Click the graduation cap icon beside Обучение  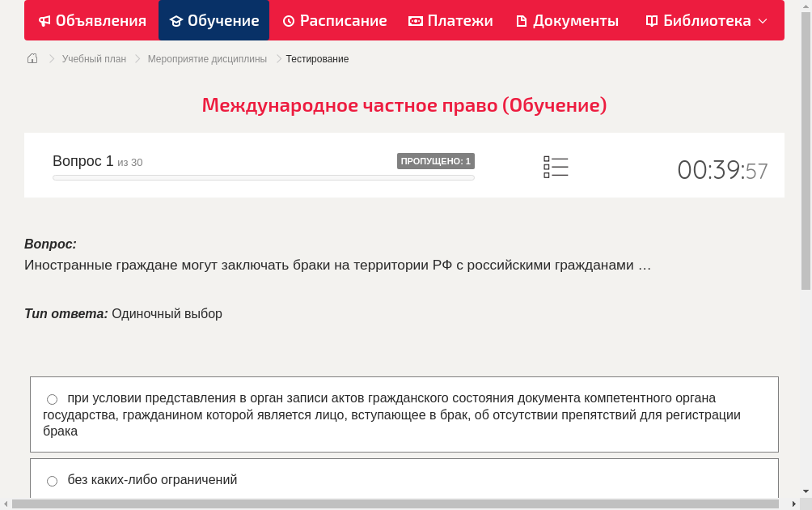pyautogui.click(x=177, y=20)
